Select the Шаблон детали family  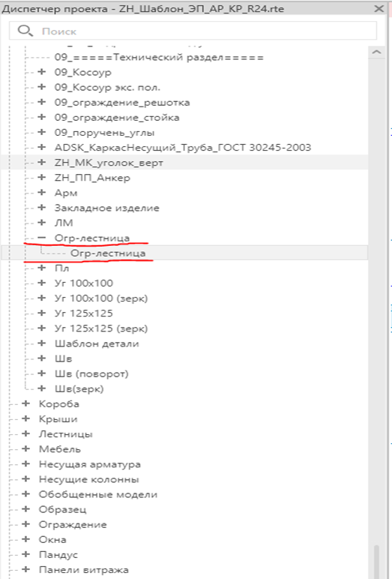point(97,343)
